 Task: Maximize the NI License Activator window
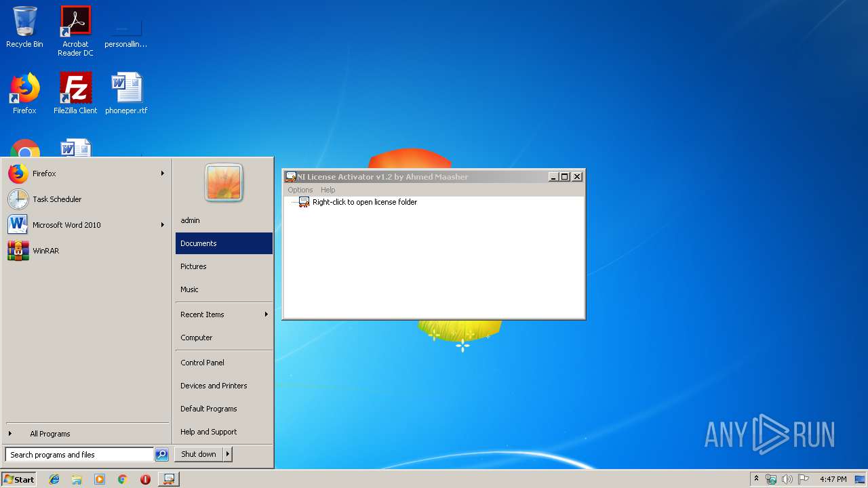565,177
